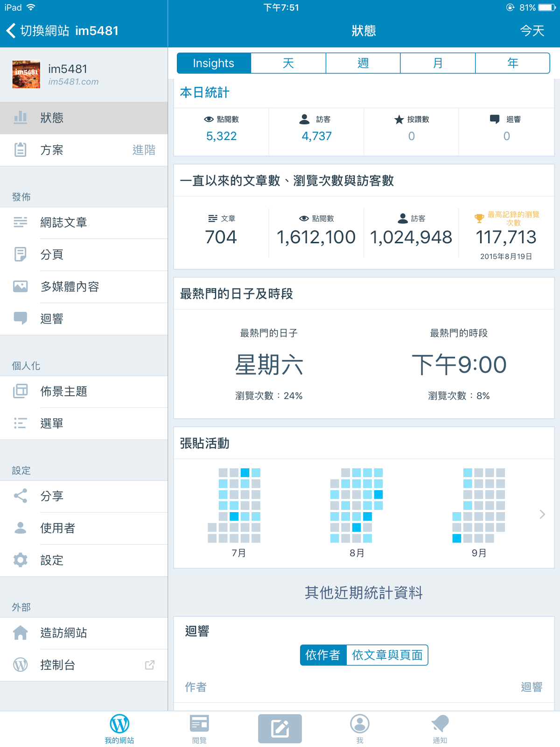
Task: Show next months in posting activity
Action: pos(542,514)
